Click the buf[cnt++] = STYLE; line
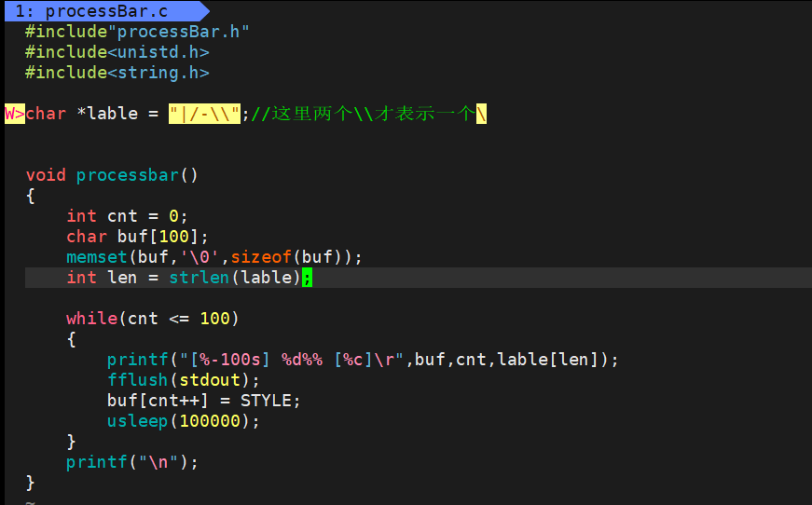812x505 pixels. click(x=203, y=401)
